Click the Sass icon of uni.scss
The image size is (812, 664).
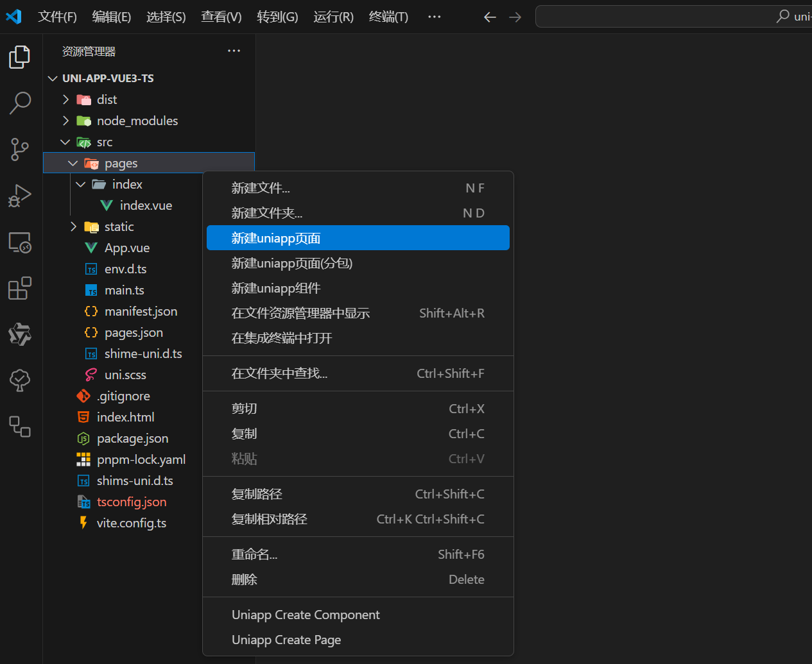[91, 375]
